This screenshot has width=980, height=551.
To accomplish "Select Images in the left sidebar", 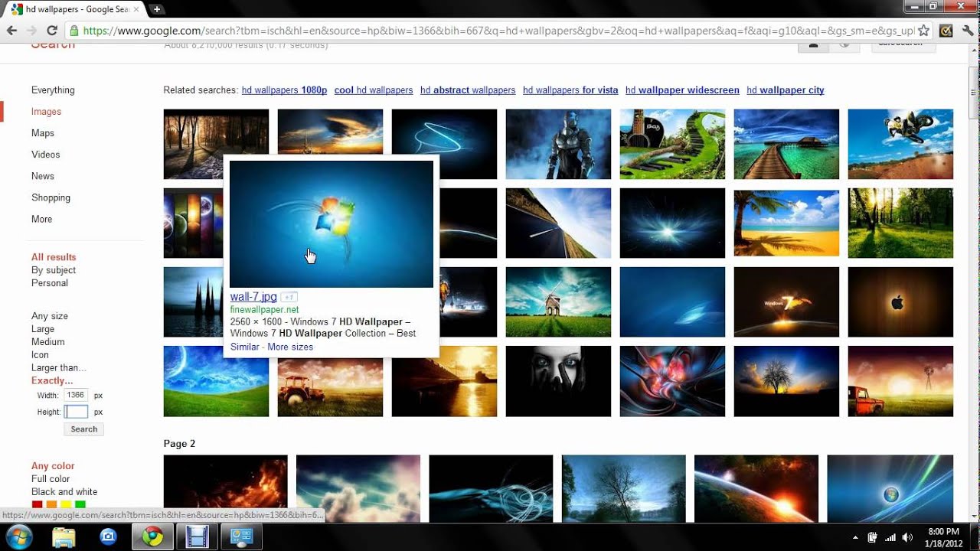I will click(46, 112).
